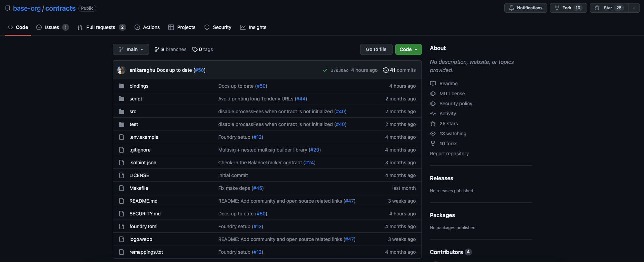This screenshot has height=262, width=644.
Task: Open the #50 link in latest commit header
Action: (x=199, y=70)
